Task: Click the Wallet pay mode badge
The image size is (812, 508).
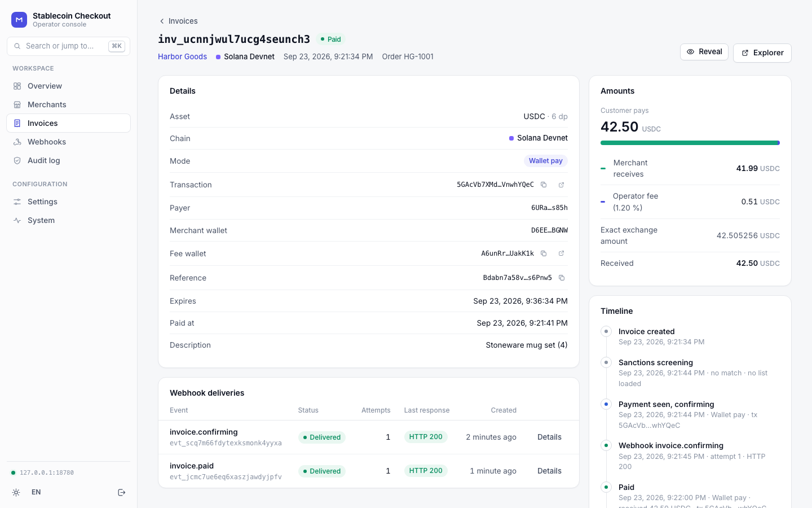Action: pos(546,161)
